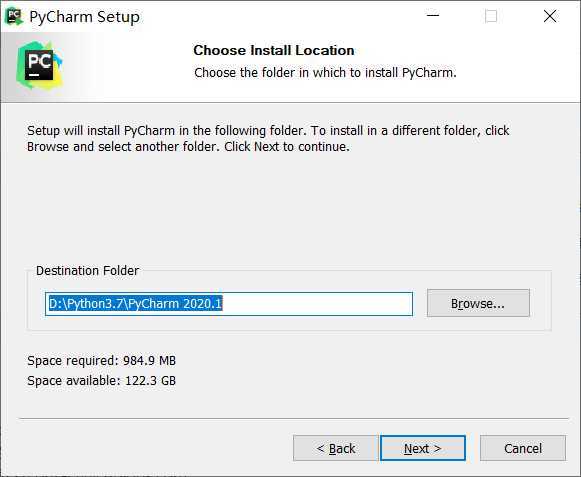
Task: Click the 'Choose the folder in which' subtitle
Action: [325, 73]
